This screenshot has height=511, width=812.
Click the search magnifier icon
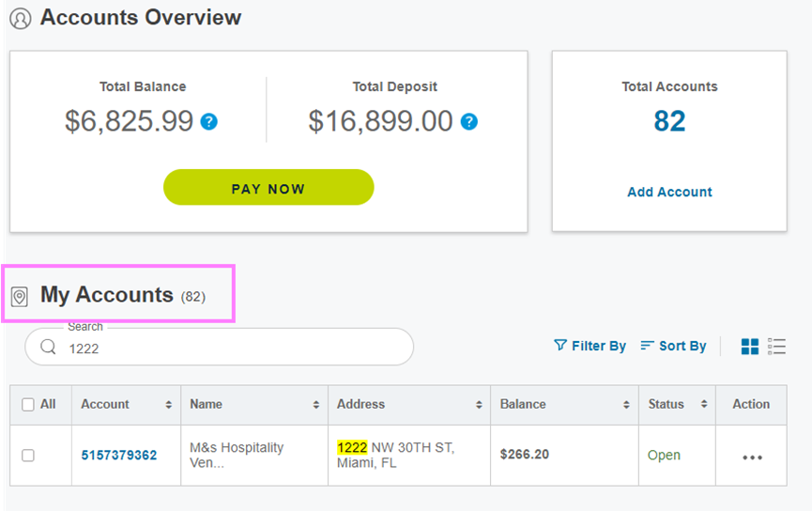click(48, 347)
